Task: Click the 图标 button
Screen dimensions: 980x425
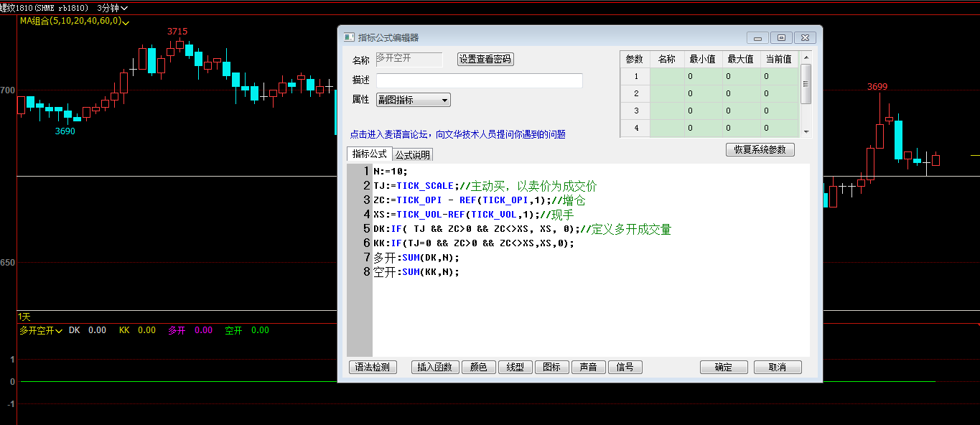Action: 551,367
